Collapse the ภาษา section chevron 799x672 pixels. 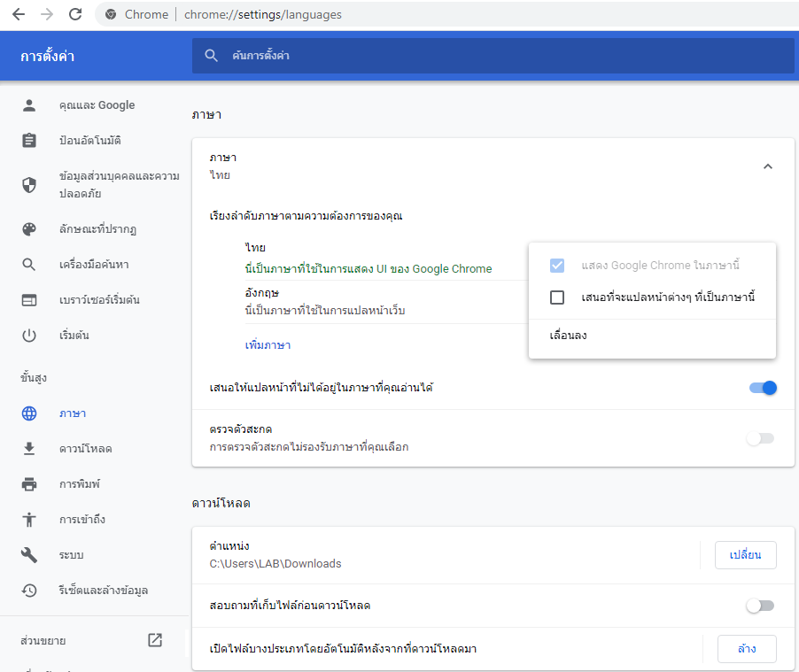click(768, 166)
